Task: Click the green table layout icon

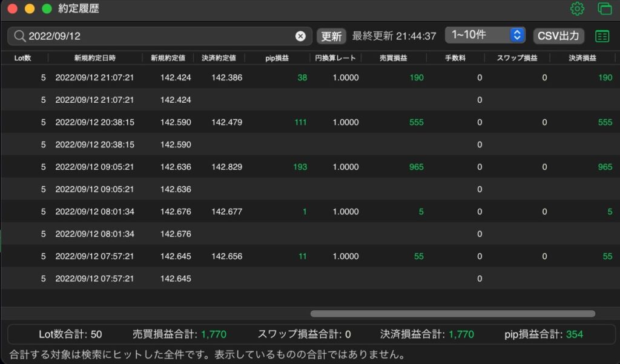Action: (602, 36)
